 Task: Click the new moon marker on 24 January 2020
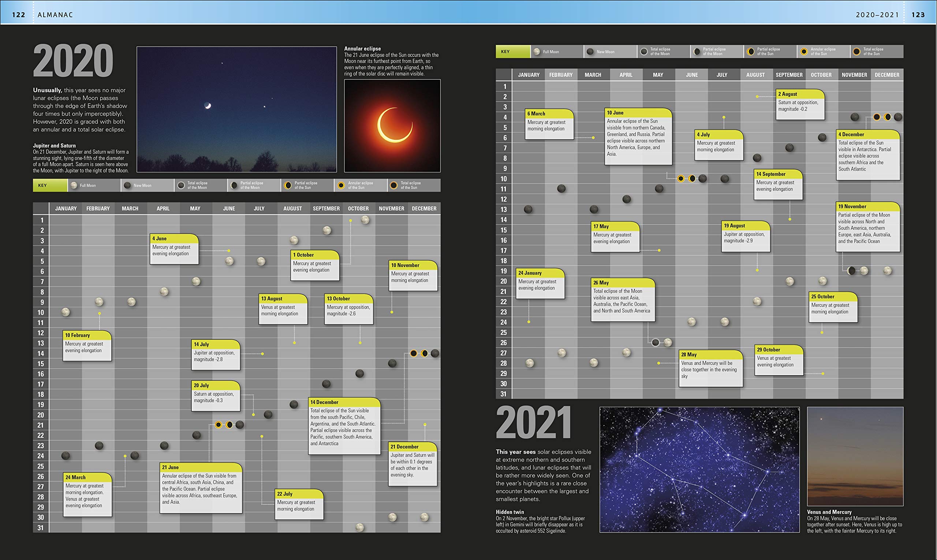(66, 456)
